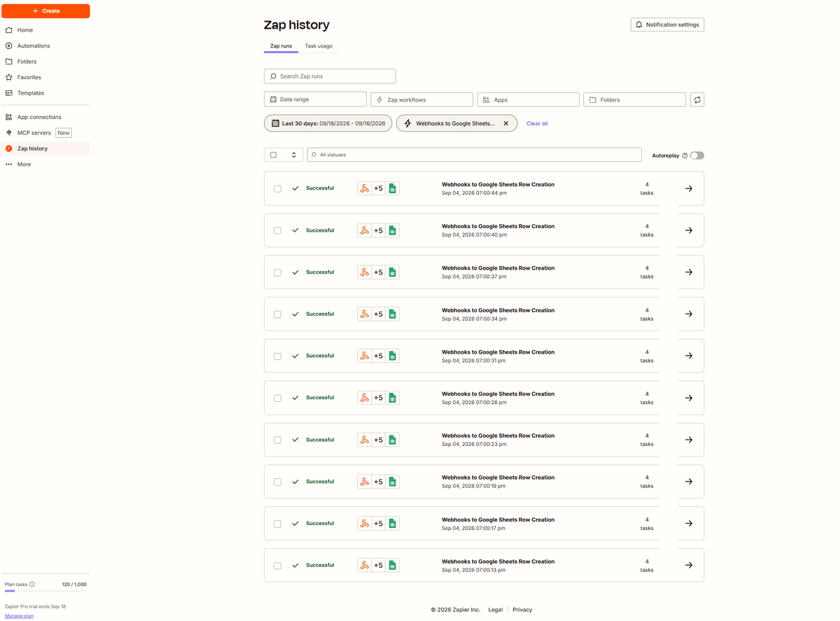Click the webhook icon in the 07:00:13 pm run
840x621 pixels.
point(364,565)
